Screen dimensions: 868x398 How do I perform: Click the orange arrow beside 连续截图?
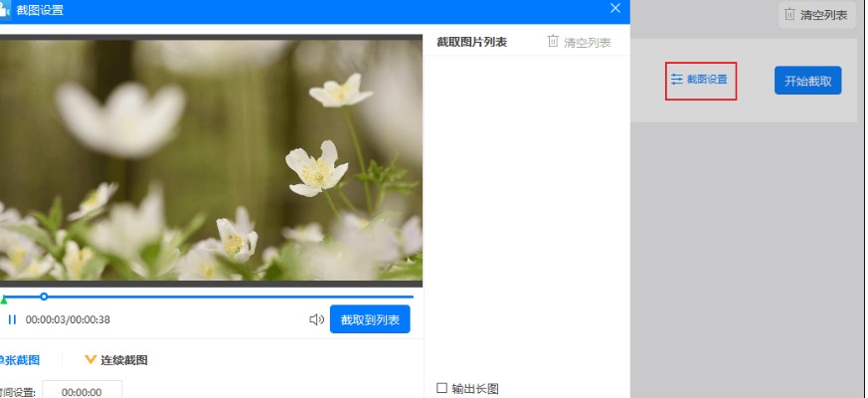click(90, 360)
